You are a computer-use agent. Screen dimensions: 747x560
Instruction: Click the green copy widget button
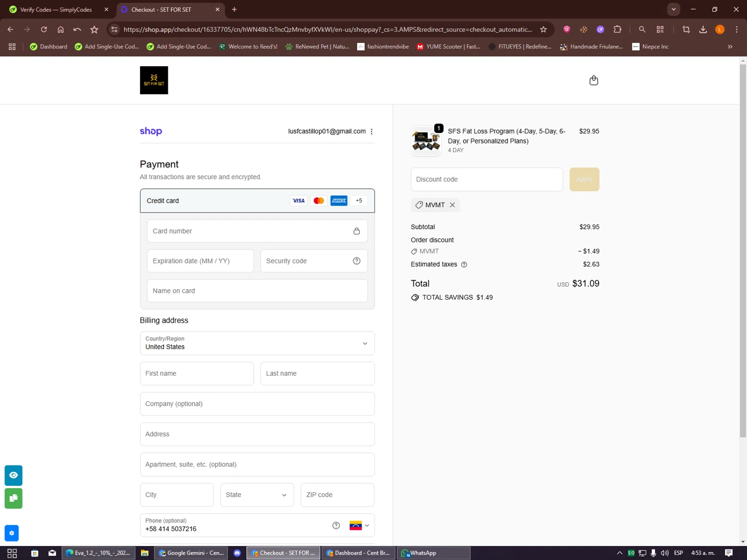(13, 498)
